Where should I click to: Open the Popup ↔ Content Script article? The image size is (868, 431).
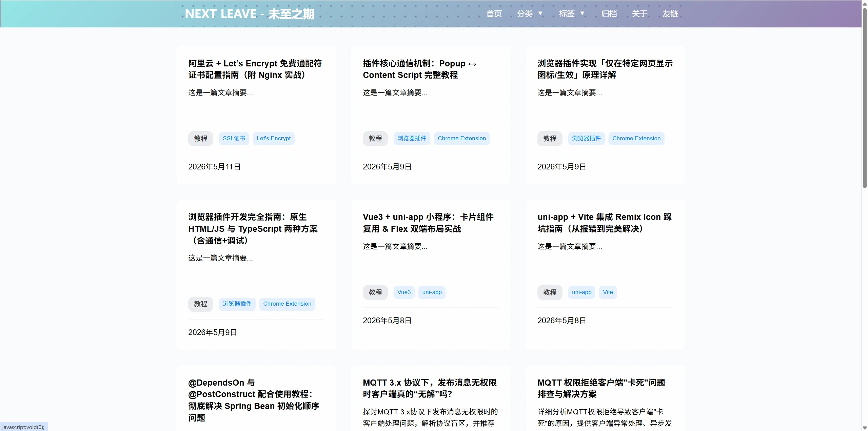420,69
